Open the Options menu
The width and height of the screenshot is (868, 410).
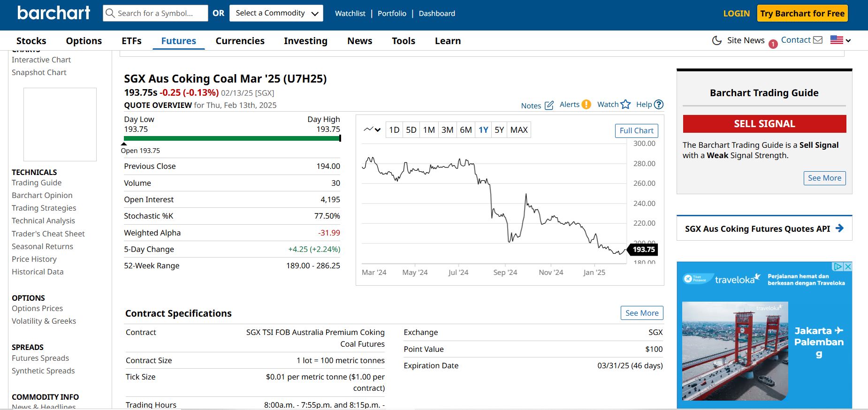84,41
